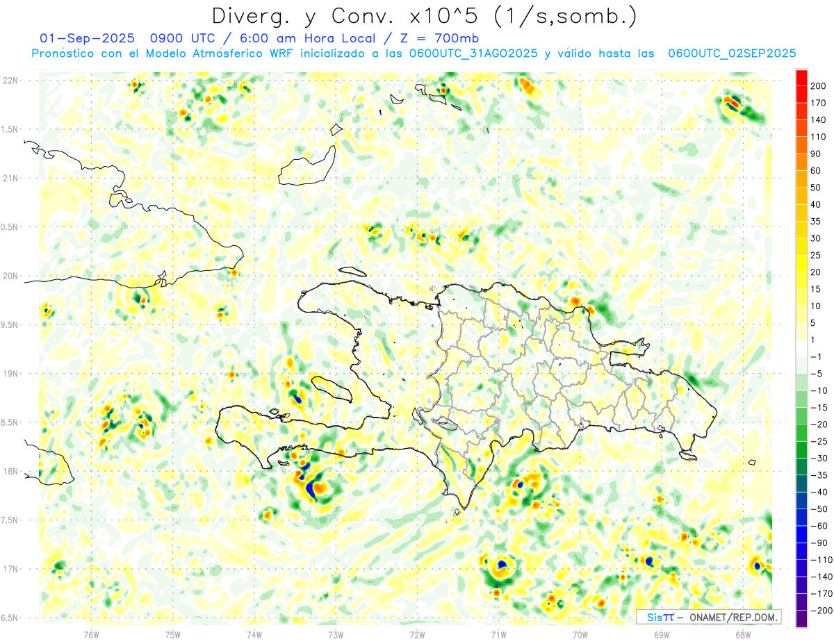Click the '-140' colorbar value
The width and height of the screenshot is (834, 644).
[x=821, y=577]
